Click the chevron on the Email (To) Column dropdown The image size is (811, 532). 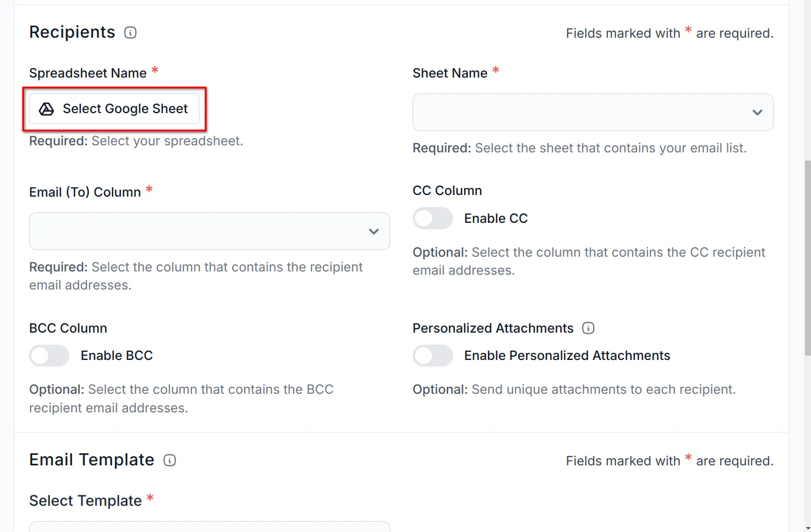click(x=374, y=232)
